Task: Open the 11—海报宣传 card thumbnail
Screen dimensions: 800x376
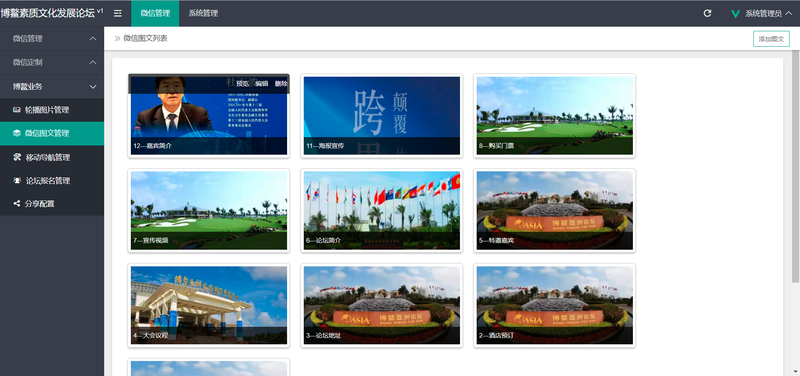Action: click(x=382, y=116)
